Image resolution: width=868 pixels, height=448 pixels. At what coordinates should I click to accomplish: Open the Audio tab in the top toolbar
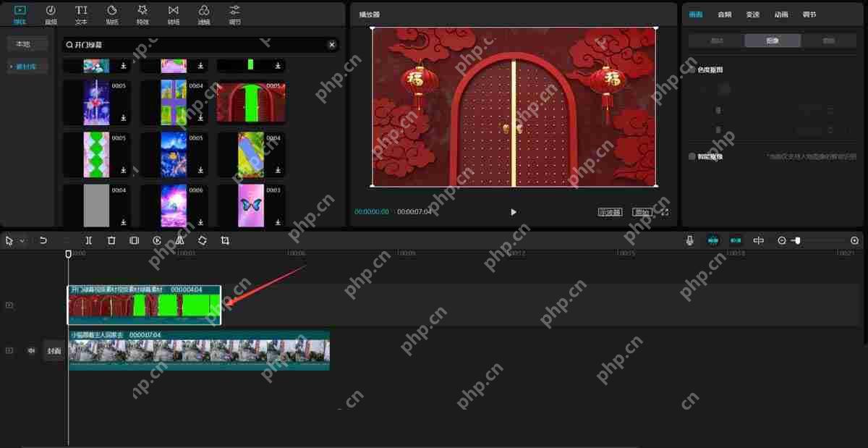click(x=51, y=14)
